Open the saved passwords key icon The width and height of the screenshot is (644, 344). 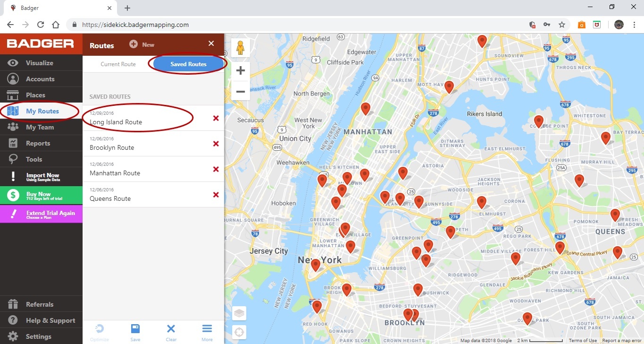547,25
